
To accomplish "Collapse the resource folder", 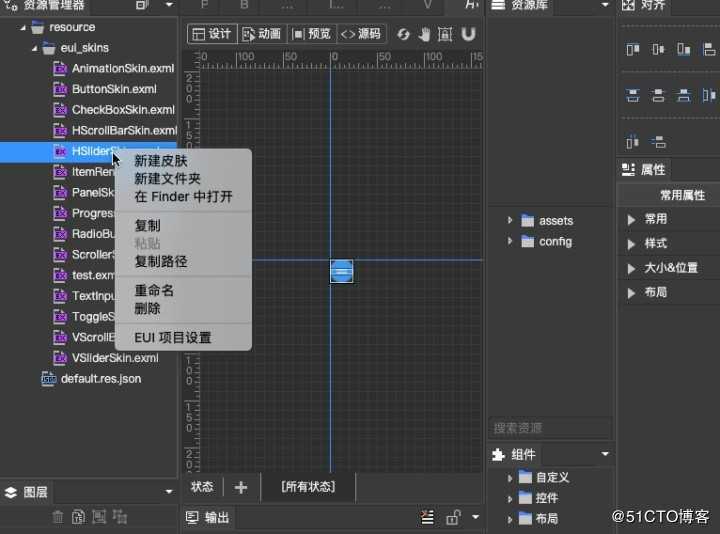I will click(x=23, y=28).
